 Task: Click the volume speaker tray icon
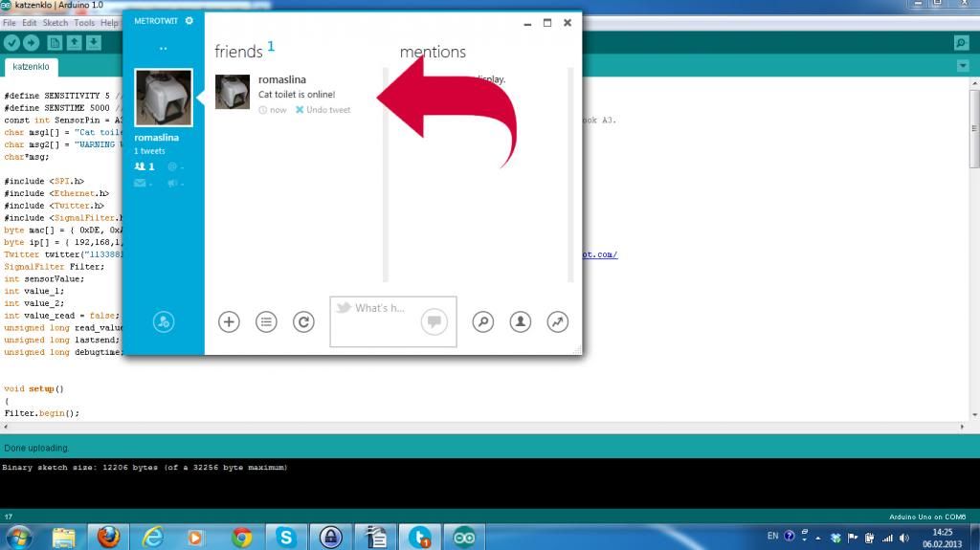pos(903,538)
